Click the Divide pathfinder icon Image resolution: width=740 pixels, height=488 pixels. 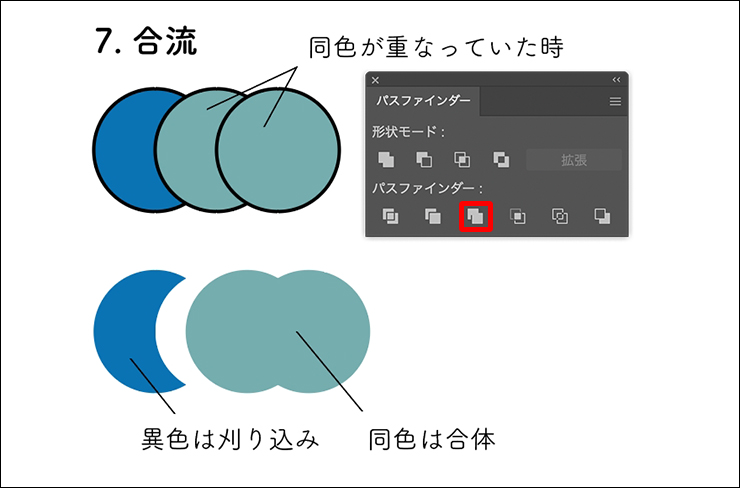[x=390, y=216]
